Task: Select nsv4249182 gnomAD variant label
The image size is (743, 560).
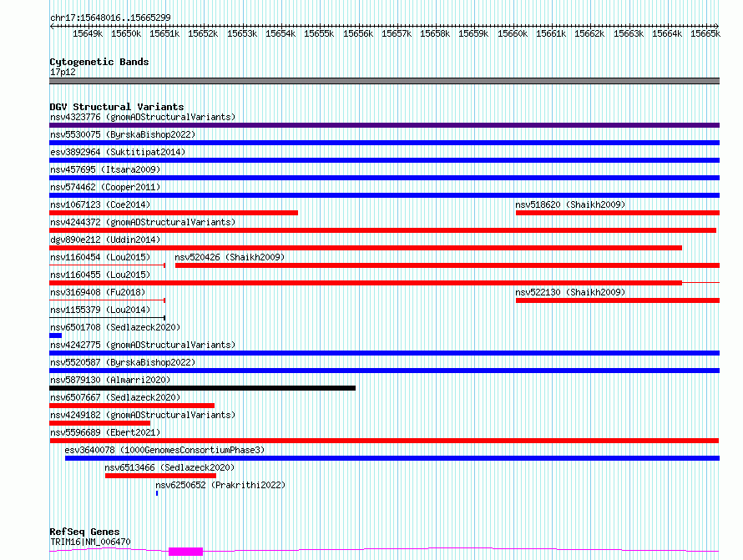Action: (x=143, y=415)
